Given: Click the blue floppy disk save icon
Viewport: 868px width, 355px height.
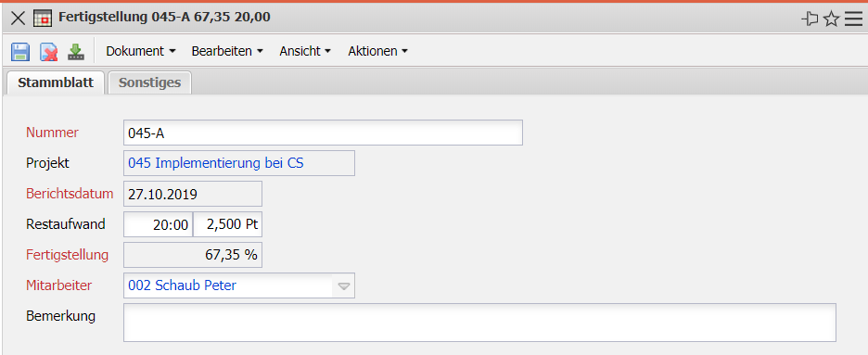Looking at the screenshot, I should pyautogui.click(x=20, y=51).
